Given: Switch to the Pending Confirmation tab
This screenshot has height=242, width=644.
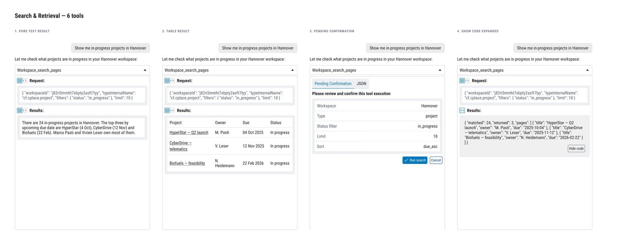Looking at the screenshot, I should tap(333, 83).
